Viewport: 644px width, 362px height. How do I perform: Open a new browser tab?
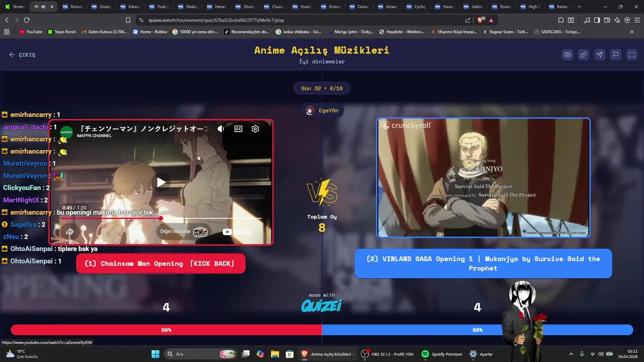(579, 7)
